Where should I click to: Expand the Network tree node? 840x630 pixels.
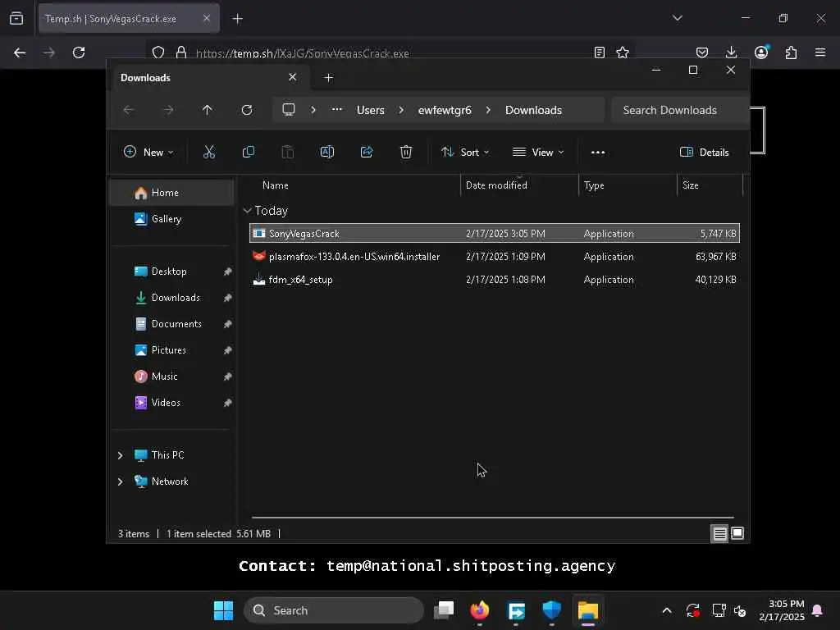click(120, 482)
